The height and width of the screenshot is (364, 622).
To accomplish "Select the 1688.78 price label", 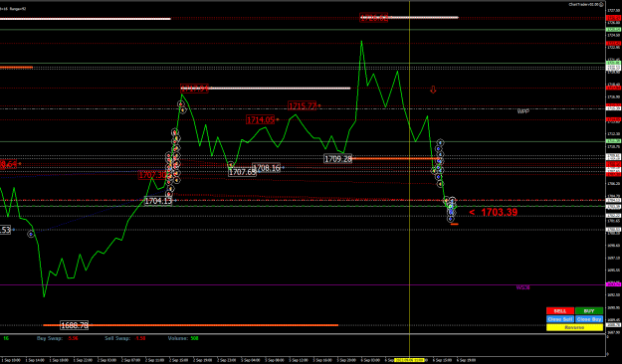I will (x=75, y=325).
